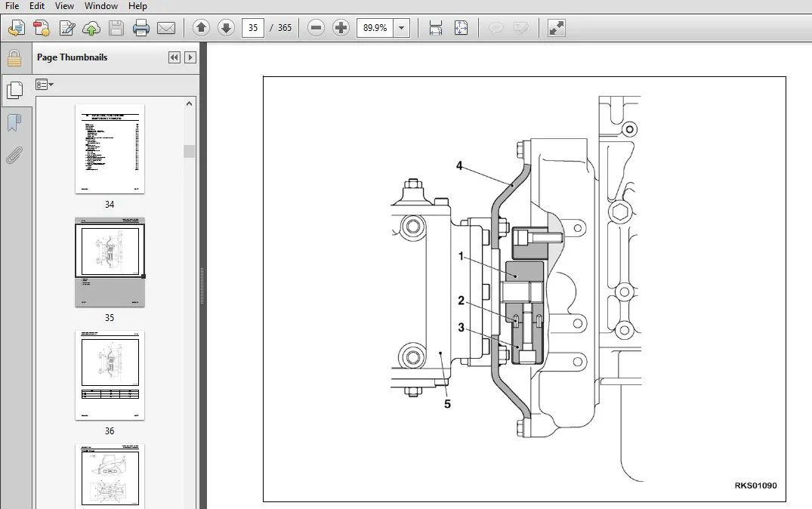Image resolution: width=812 pixels, height=509 pixels.
Task: Select page 35 thumbnail
Action: tap(110, 263)
